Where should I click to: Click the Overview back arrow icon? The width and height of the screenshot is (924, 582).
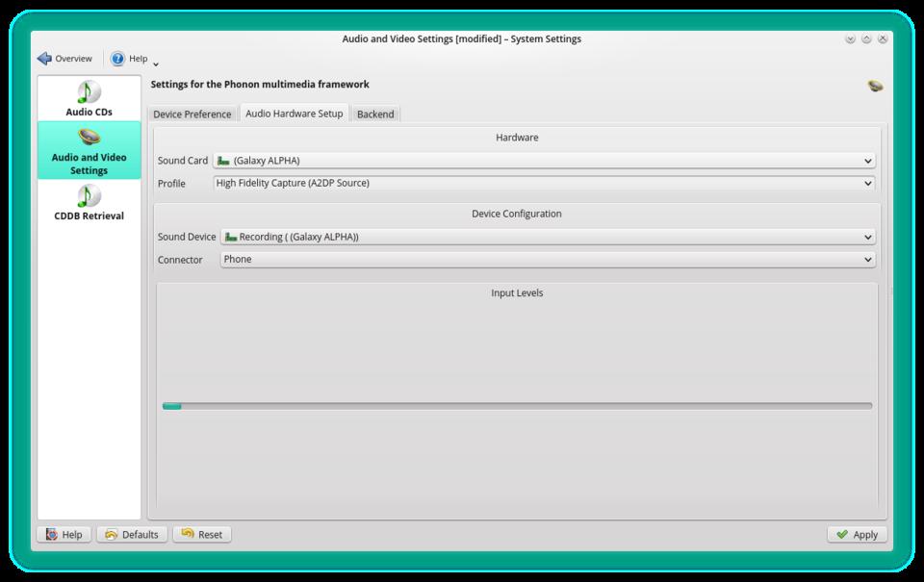[44, 59]
